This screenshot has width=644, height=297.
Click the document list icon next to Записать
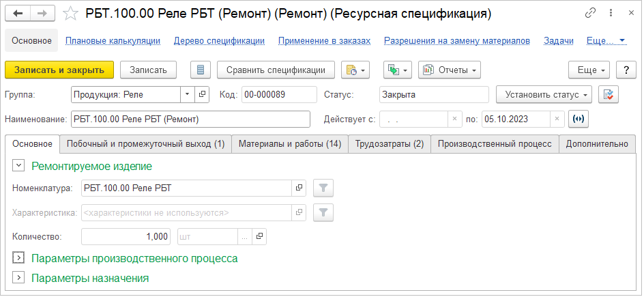tap(200, 70)
